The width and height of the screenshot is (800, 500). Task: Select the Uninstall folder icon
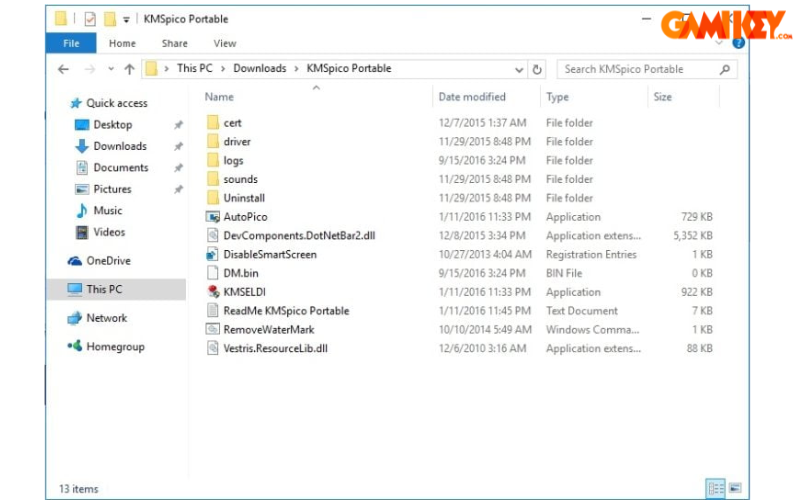click(213, 198)
